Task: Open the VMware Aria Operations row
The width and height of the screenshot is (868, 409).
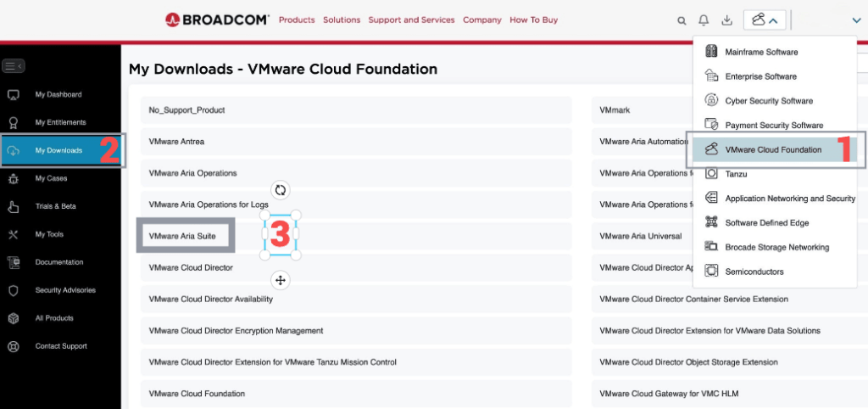Action: pos(356,173)
